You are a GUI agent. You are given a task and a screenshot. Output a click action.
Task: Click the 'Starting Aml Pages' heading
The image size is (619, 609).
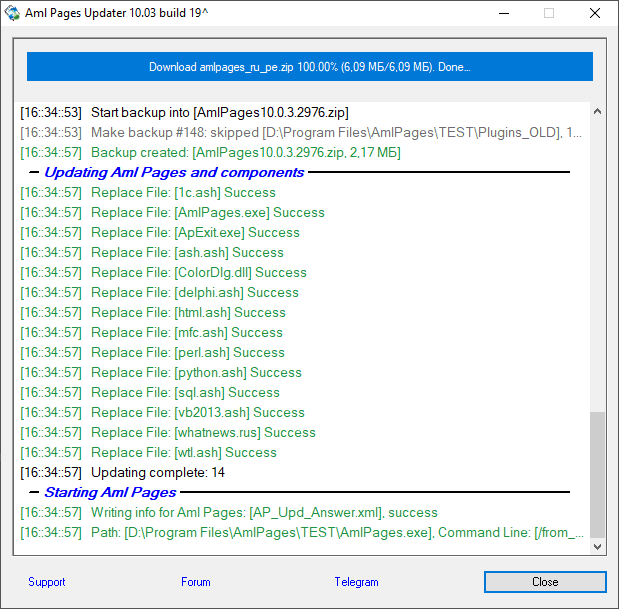click(x=110, y=493)
